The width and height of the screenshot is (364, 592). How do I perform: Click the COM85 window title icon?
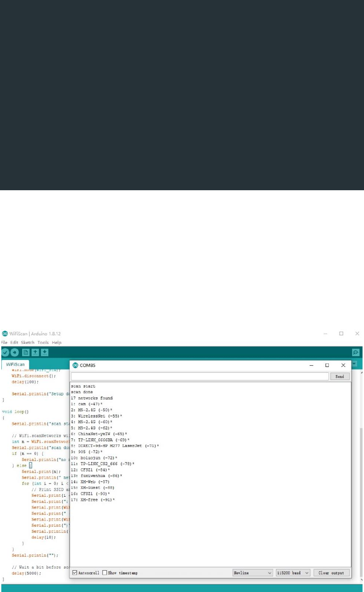75,365
